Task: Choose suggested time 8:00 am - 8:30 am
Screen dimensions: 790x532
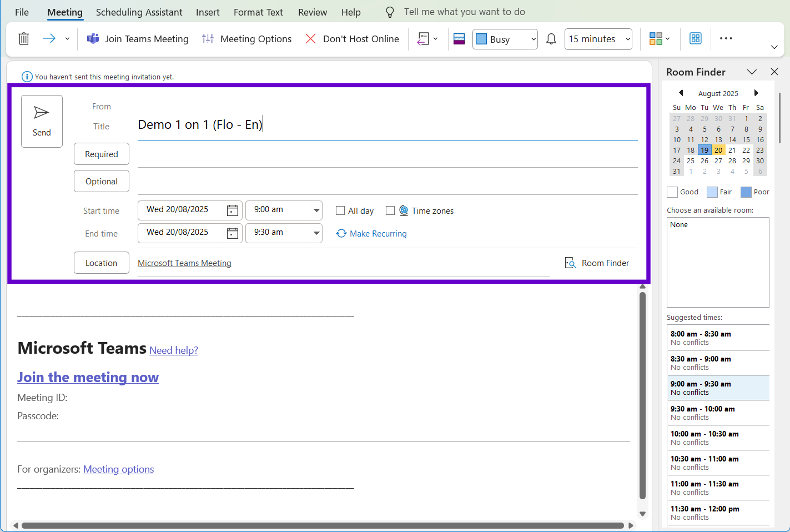Action: pos(718,338)
